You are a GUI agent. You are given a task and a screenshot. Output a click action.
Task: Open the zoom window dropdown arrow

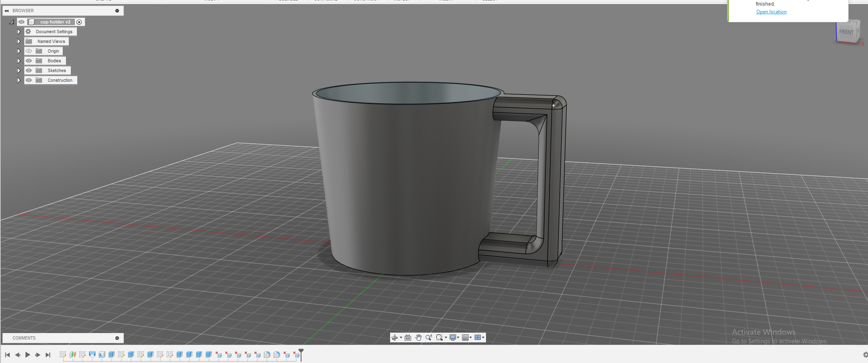tap(446, 338)
